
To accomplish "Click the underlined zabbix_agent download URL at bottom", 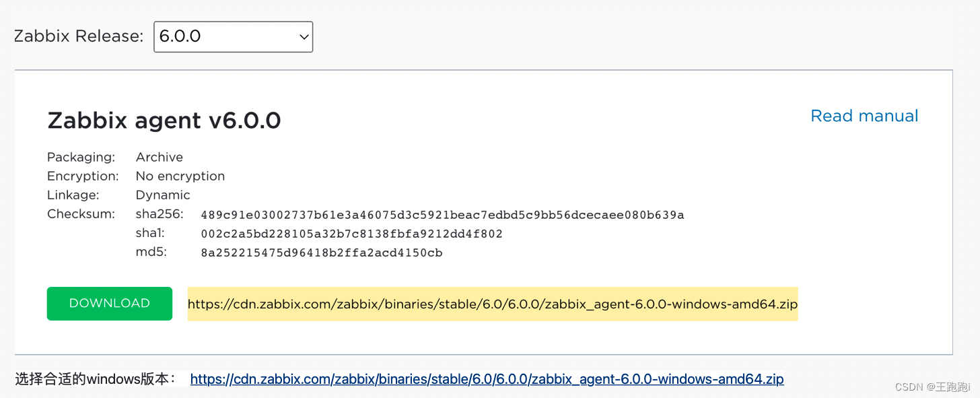I will click(486, 378).
